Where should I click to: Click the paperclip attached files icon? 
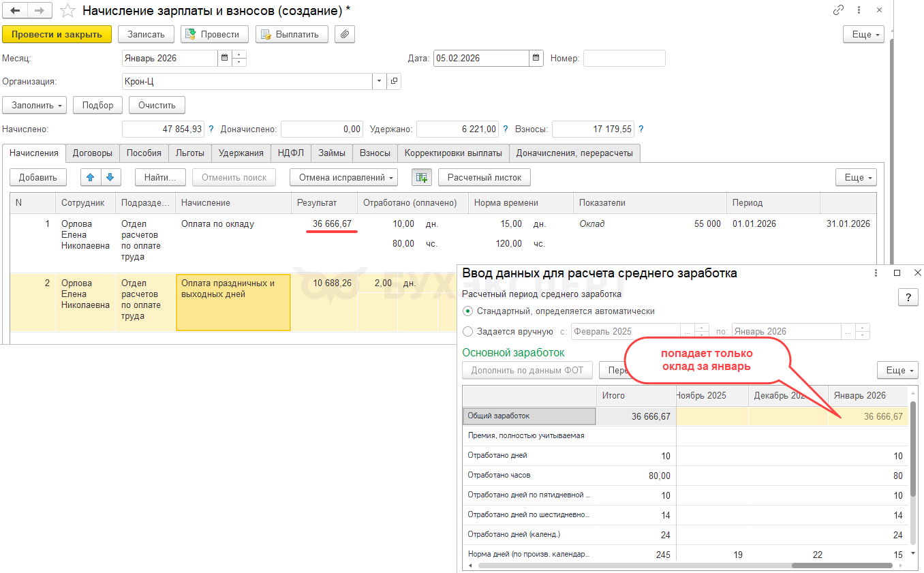click(345, 34)
